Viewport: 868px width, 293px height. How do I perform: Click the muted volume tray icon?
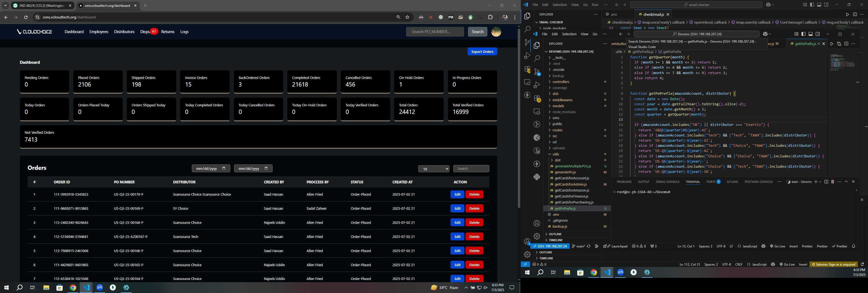(486, 288)
